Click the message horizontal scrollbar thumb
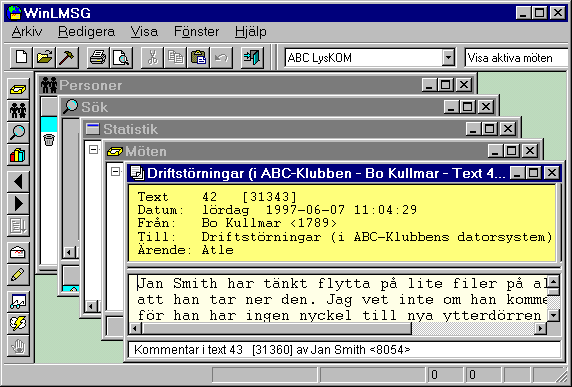Image resolution: width=572 pixels, height=387 pixels. (277, 328)
